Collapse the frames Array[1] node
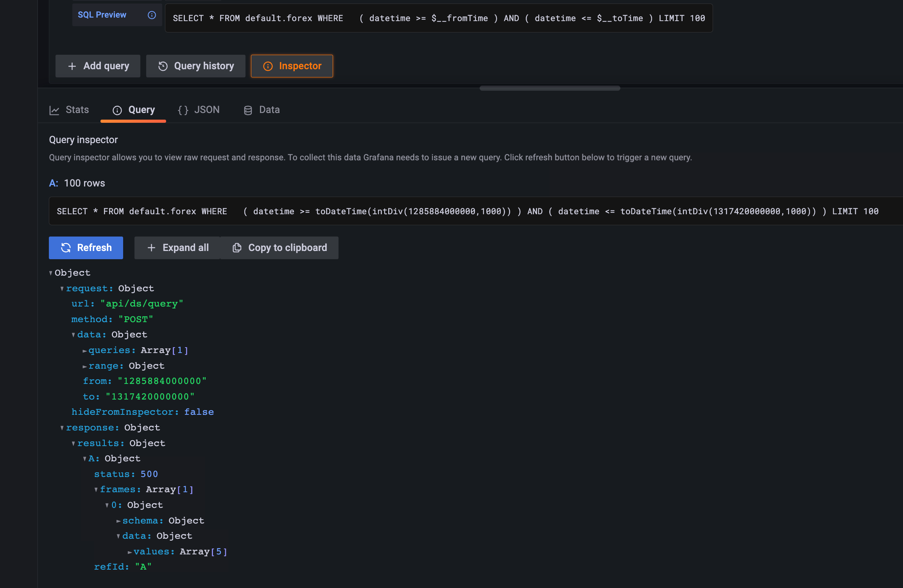Image resolution: width=903 pixels, height=588 pixels. pyautogui.click(x=95, y=489)
